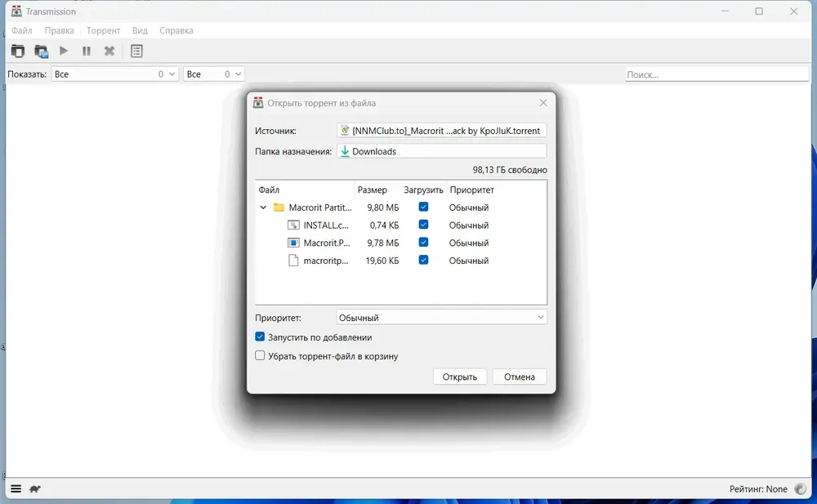
Task: Uncheck download box for Macrorit Partit... folder
Action: click(423, 207)
